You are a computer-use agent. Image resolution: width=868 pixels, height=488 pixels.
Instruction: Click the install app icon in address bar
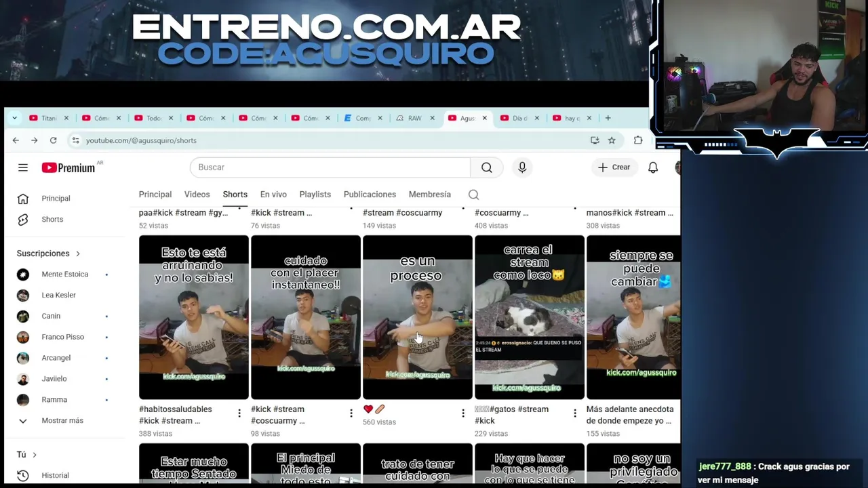pos(595,140)
